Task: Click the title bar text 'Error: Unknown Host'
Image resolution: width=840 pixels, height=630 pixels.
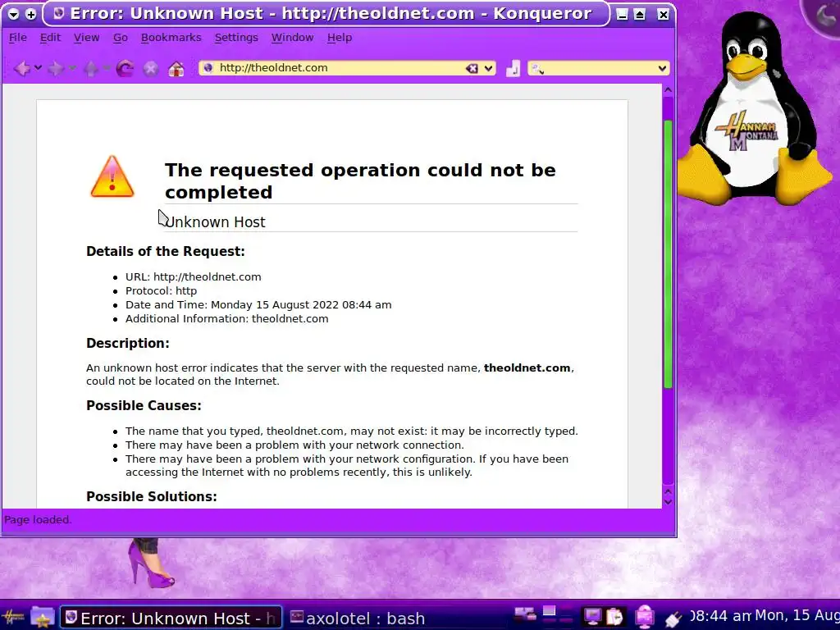Action: click(167, 13)
